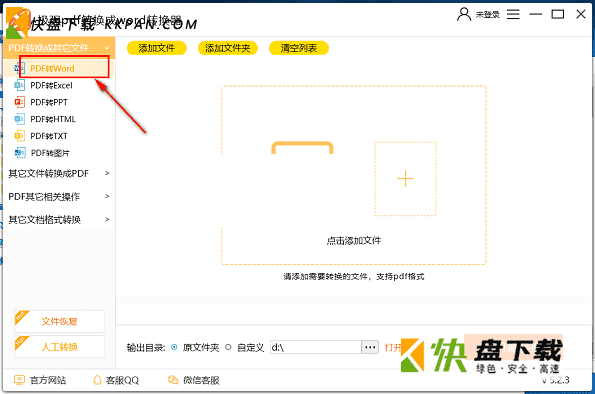Open the 官方网站 link

click(48, 380)
